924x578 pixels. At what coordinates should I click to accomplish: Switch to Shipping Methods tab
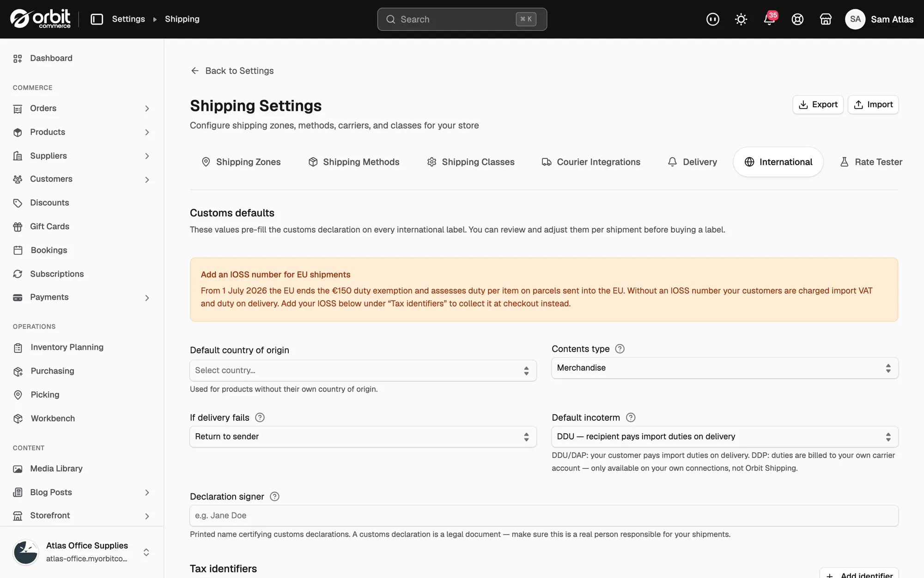pyautogui.click(x=354, y=162)
